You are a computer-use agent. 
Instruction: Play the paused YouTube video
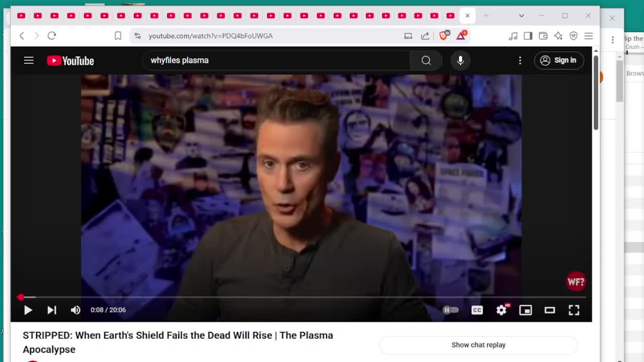click(x=28, y=310)
